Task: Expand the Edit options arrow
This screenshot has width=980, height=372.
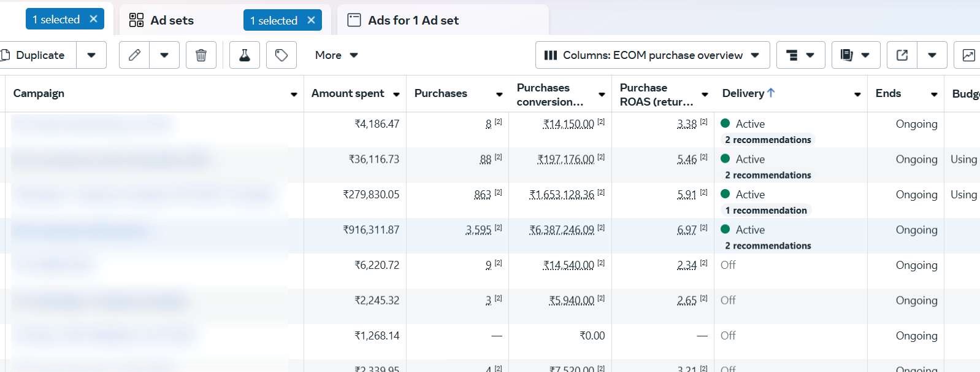Action: pyautogui.click(x=164, y=55)
